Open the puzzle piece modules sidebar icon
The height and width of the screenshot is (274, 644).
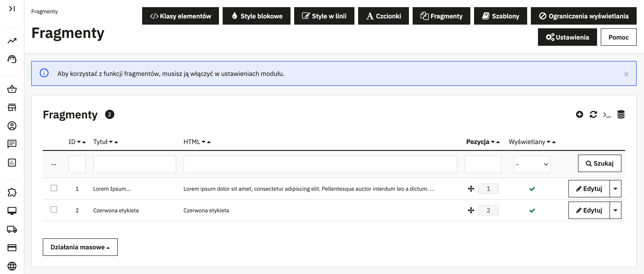pyautogui.click(x=12, y=192)
